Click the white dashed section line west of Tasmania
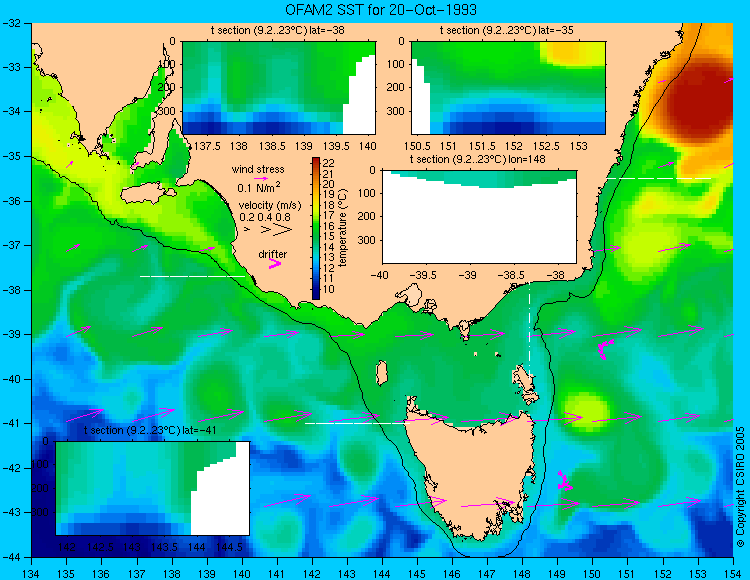The image size is (750, 580). coord(357,423)
